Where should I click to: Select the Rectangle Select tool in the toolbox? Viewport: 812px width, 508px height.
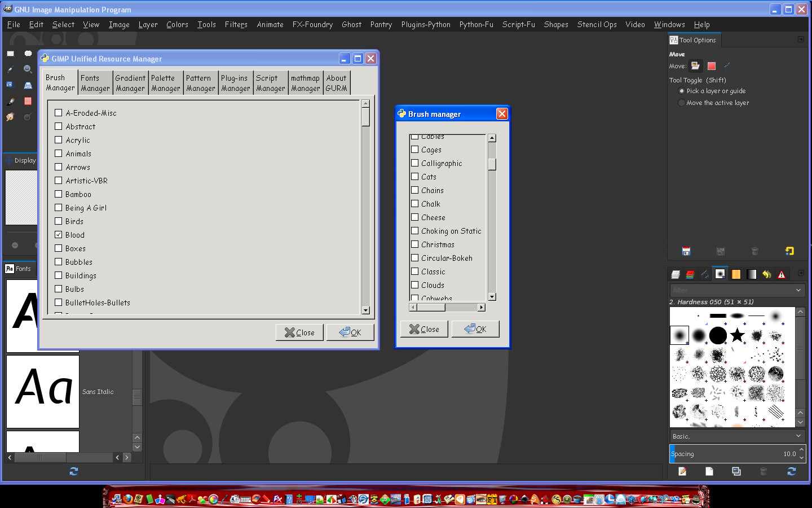tap(10, 54)
